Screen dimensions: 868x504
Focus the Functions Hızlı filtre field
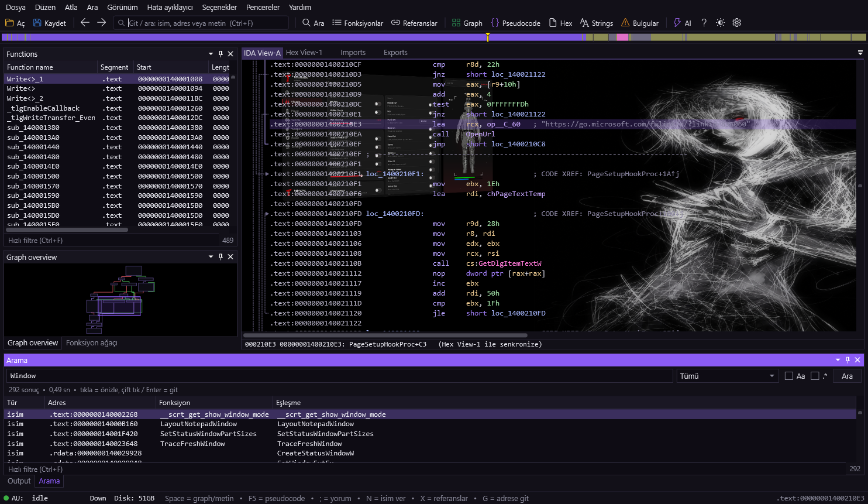coord(111,241)
